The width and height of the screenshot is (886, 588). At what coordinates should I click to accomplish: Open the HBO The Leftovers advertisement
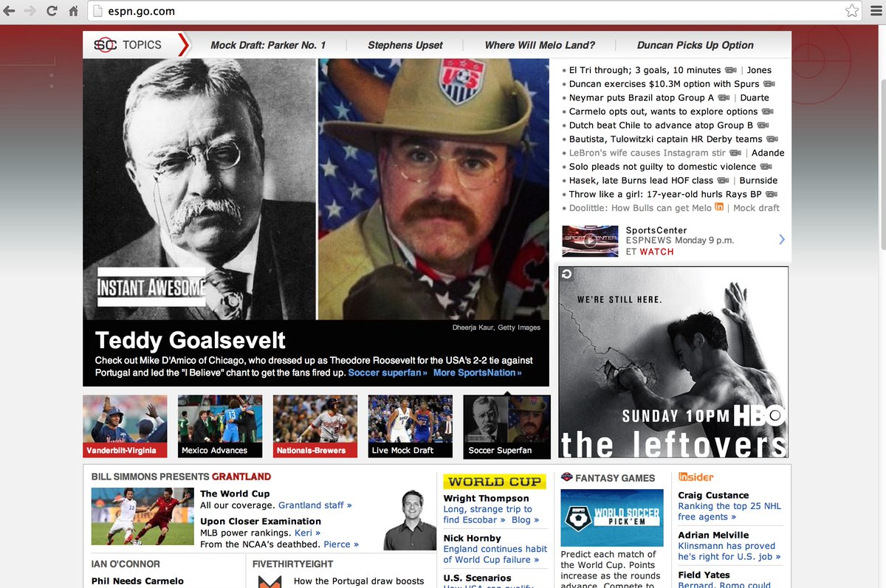pos(673,362)
